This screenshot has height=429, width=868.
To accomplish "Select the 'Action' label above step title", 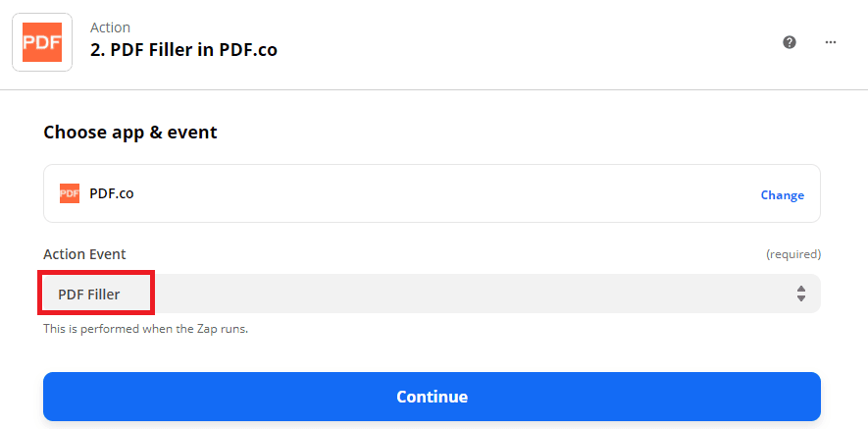I will [x=110, y=27].
